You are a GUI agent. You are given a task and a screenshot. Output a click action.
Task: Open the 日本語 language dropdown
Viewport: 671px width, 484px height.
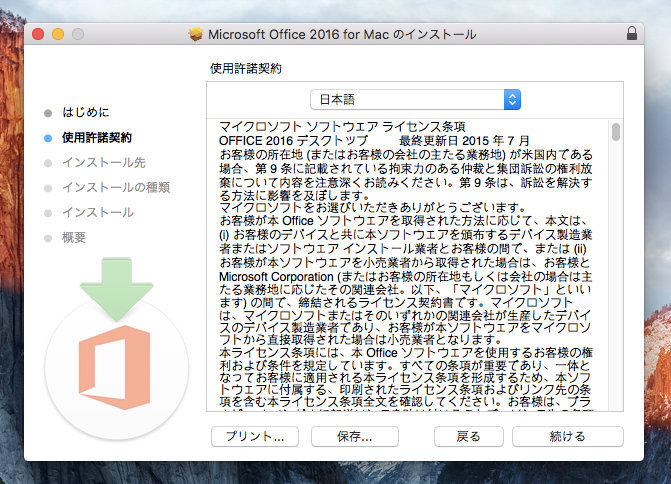coord(415,100)
